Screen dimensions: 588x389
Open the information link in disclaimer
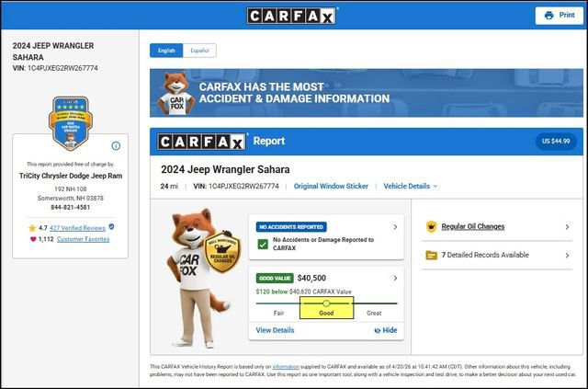(286, 367)
